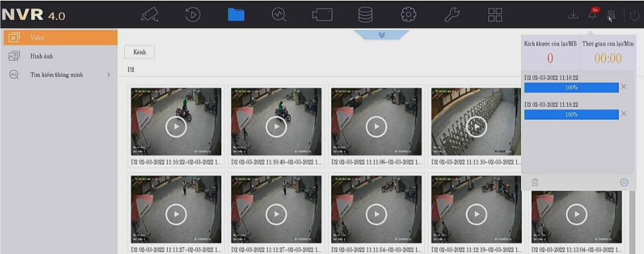Expand the Tìm kiếm thông minh chevron
Image resolution: width=644 pixels, height=254 pixels.
109,75
